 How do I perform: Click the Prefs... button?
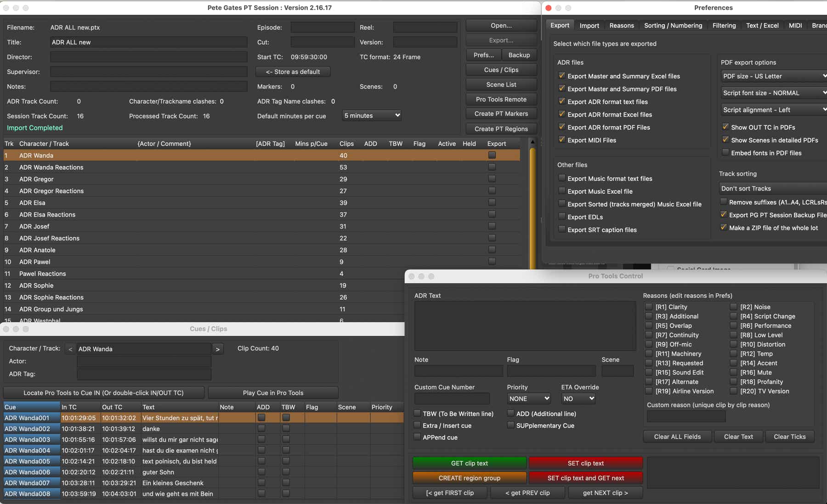pos(484,55)
